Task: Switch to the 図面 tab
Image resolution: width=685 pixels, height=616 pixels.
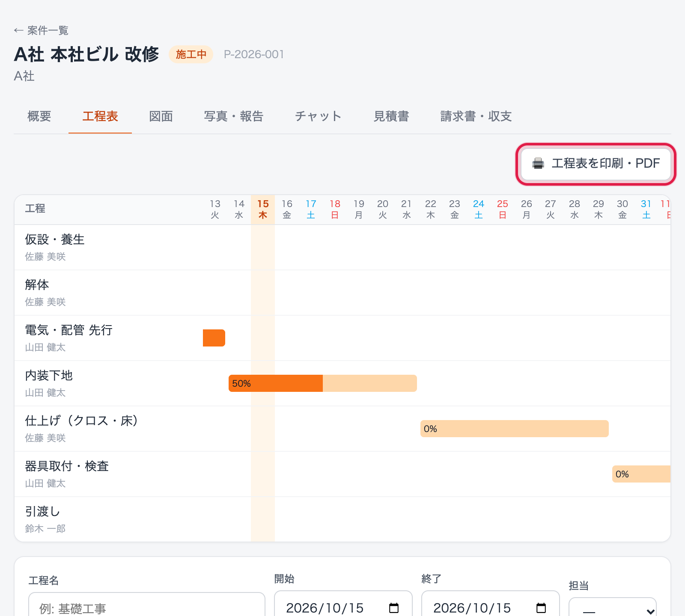Action: click(161, 116)
